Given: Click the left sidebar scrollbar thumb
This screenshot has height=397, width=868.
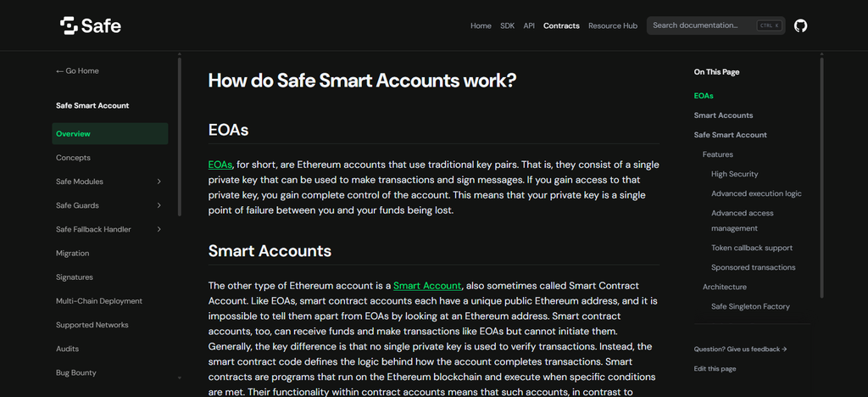Looking at the screenshot, I should tap(180, 137).
